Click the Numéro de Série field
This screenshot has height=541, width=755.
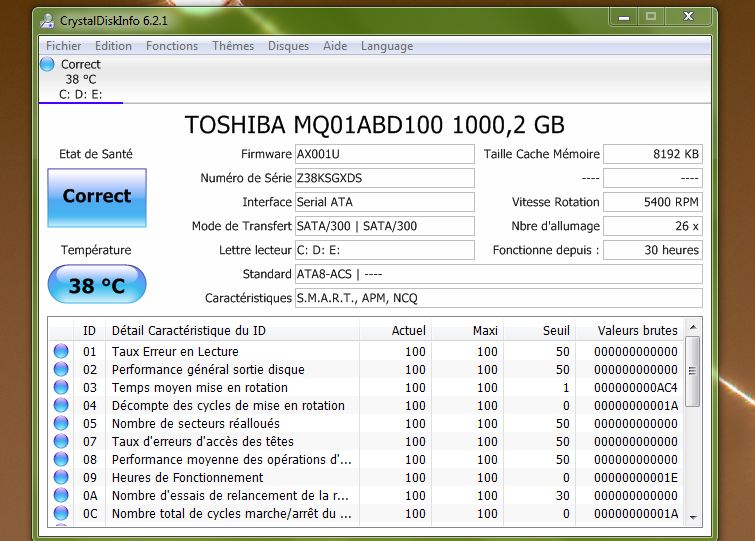(x=384, y=178)
